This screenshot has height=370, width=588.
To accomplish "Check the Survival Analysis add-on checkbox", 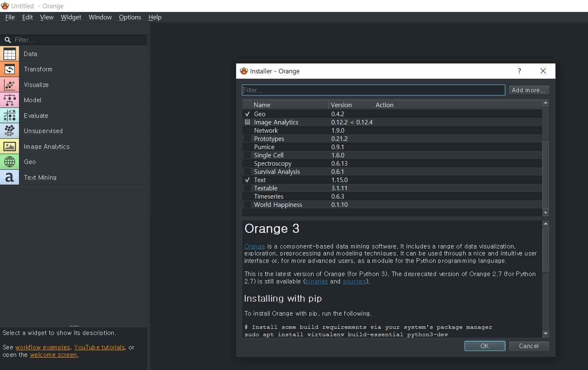I will (x=247, y=172).
